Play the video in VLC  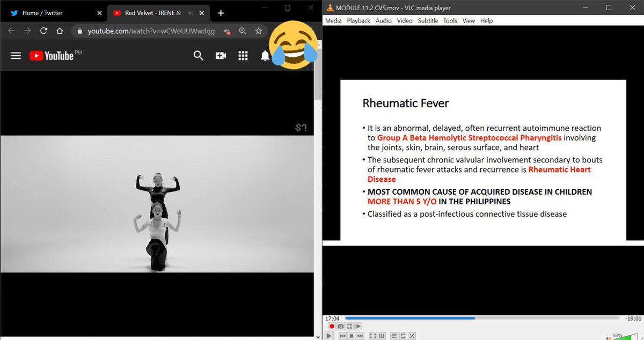click(329, 336)
